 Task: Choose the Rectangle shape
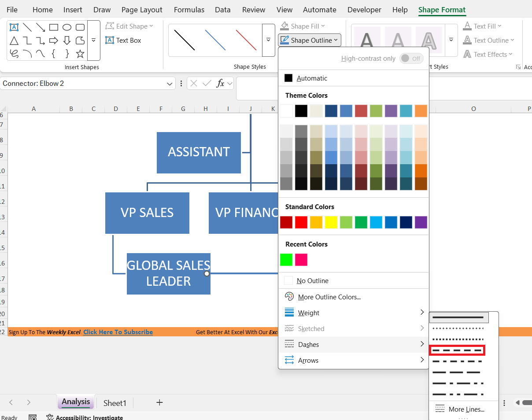(54, 27)
